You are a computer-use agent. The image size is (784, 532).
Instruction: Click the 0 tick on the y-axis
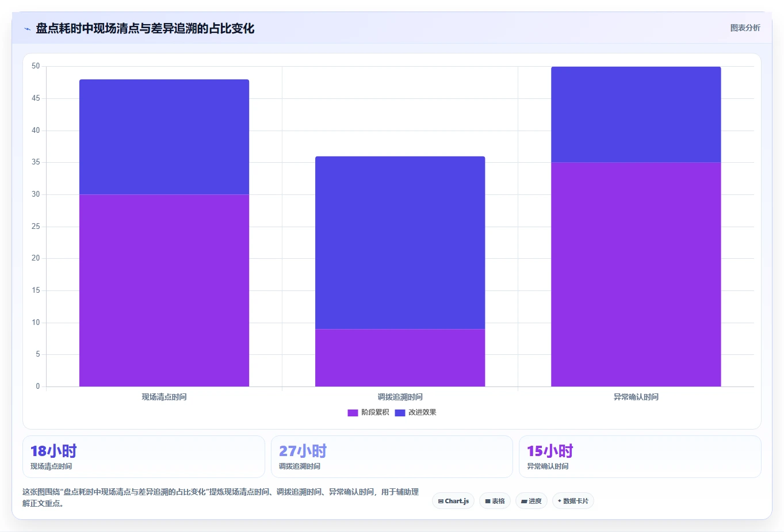coord(38,386)
